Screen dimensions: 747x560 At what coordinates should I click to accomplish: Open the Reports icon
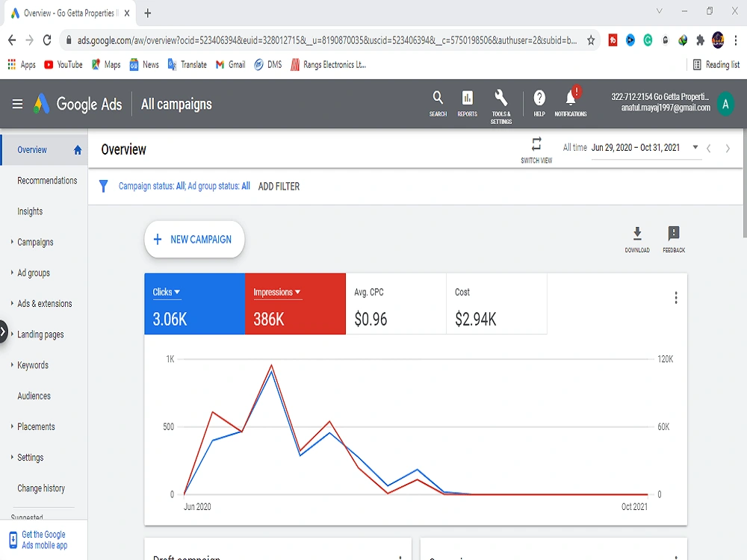click(x=468, y=103)
